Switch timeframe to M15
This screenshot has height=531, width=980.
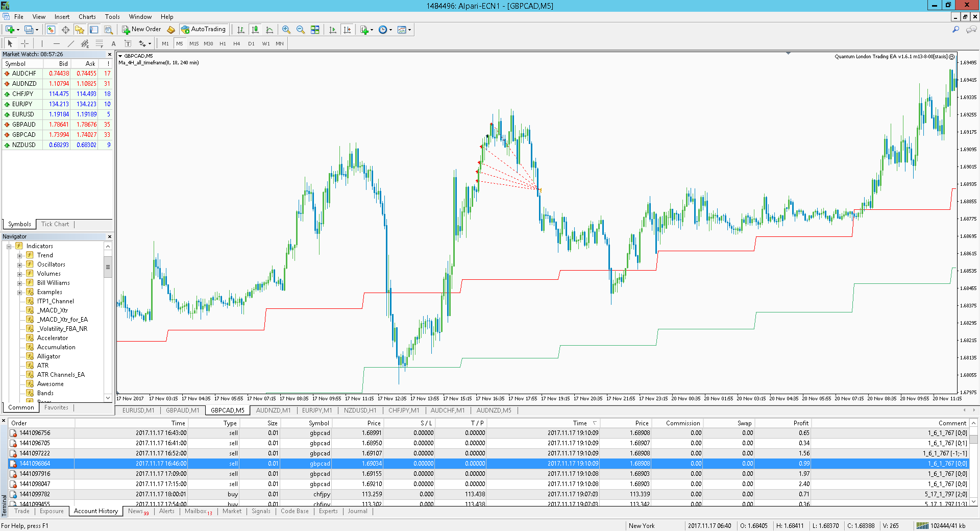[194, 43]
